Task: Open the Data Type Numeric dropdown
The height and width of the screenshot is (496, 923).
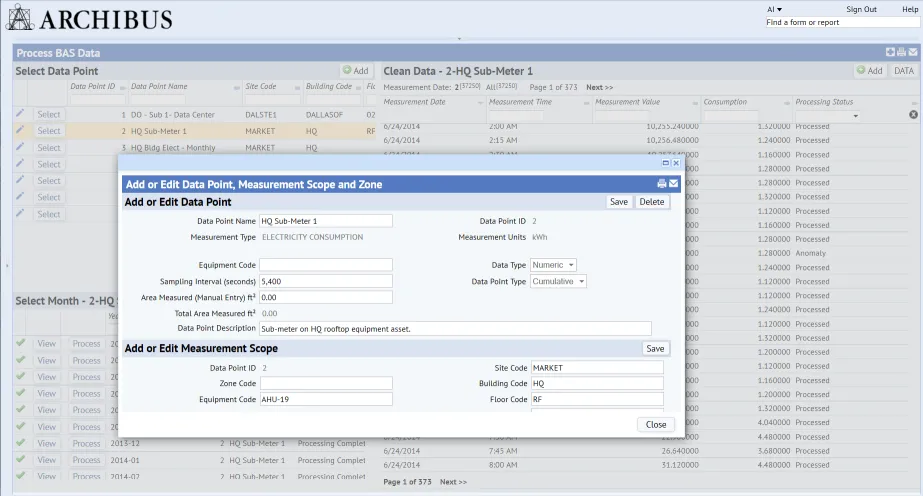Action: (x=553, y=265)
